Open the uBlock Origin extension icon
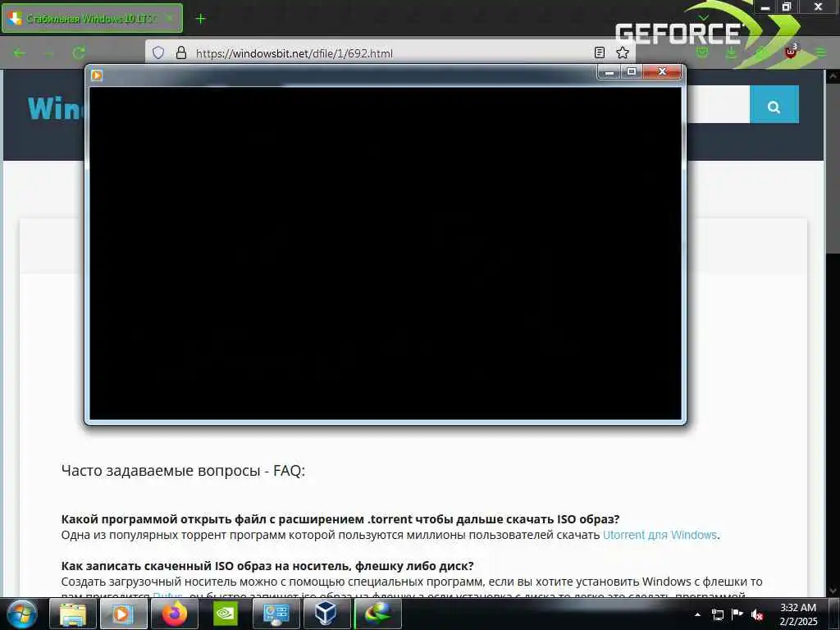Screen dimensions: 840x630 [791, 52]
